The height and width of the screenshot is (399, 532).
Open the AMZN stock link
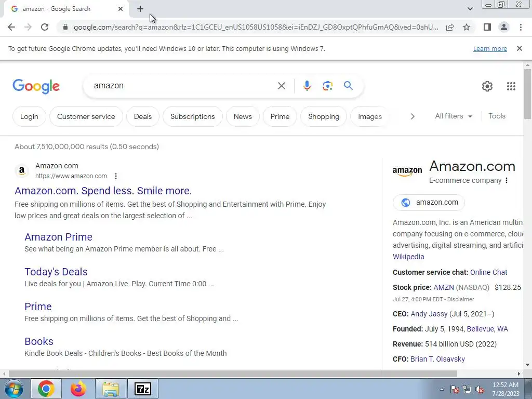coord(444,287)
